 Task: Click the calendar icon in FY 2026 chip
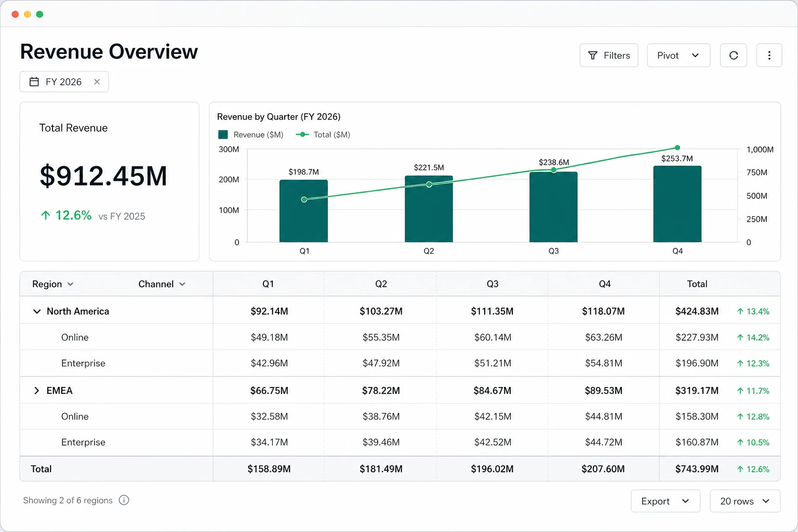pyautogui.click(x=34, y=82)
